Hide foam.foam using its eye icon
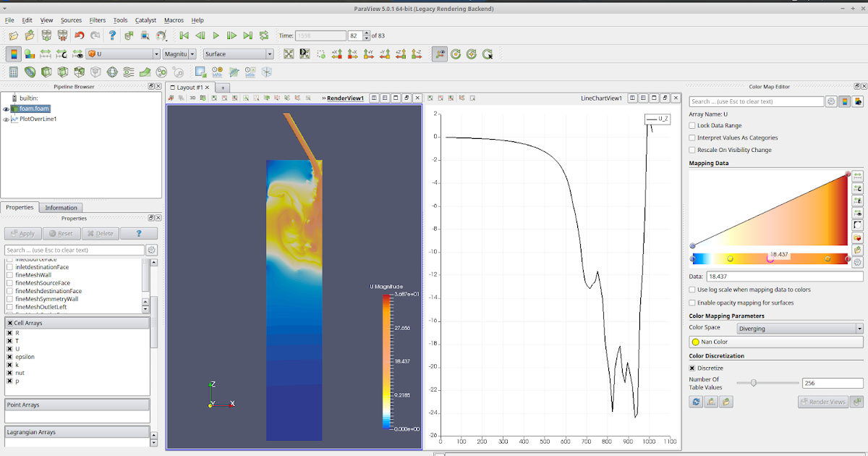868x456 pixels. (7, 109)
